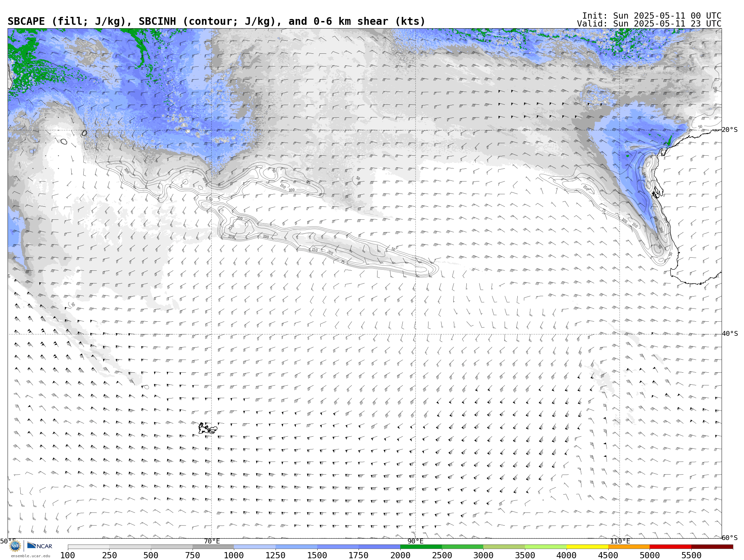Open the ensemble.ucar.edu link text

(x=30, y=556)
